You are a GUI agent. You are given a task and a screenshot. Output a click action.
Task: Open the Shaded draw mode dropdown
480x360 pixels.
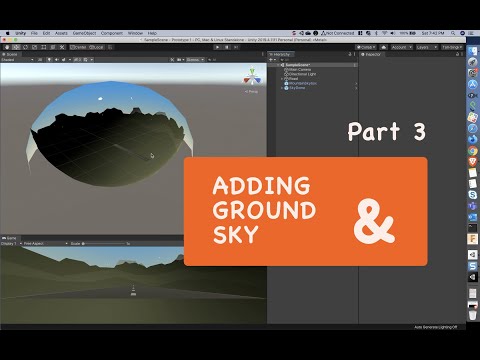(17, 60)
